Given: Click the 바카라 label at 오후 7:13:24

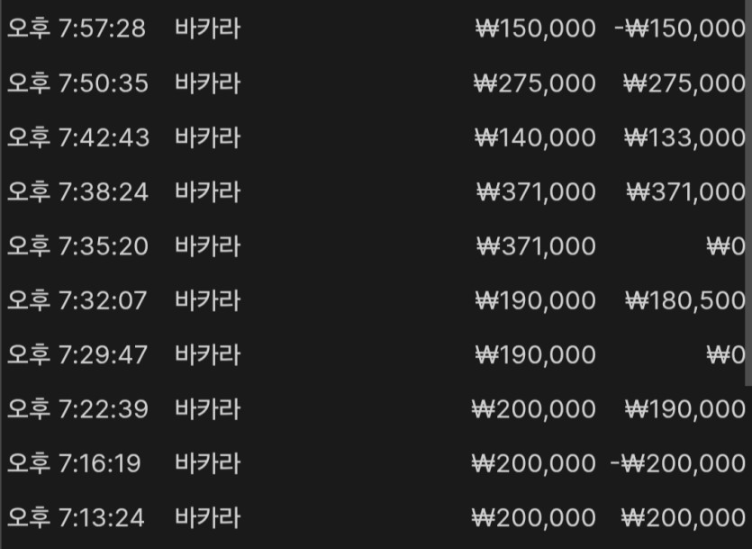Looking at the screenshot, I should click(207, 518).
